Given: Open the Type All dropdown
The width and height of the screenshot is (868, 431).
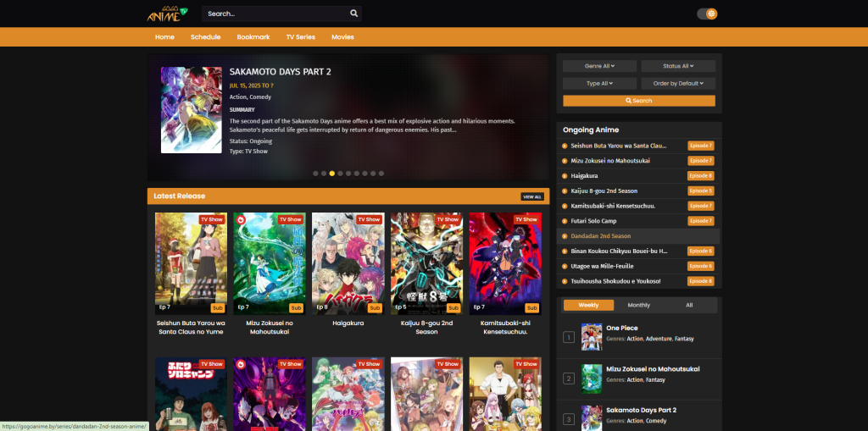Looking at the screenshot, I should [x=599, y=84].
